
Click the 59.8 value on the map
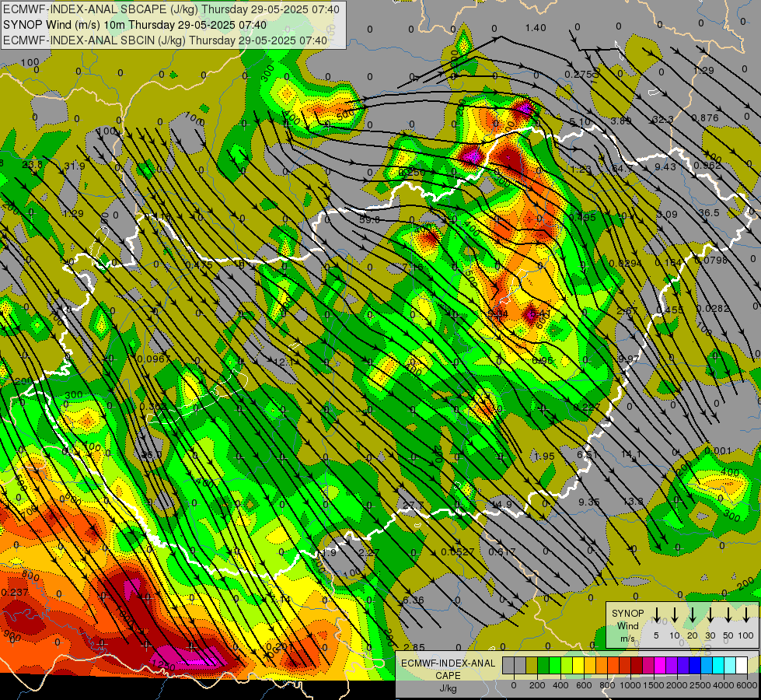tap(369, 220)
